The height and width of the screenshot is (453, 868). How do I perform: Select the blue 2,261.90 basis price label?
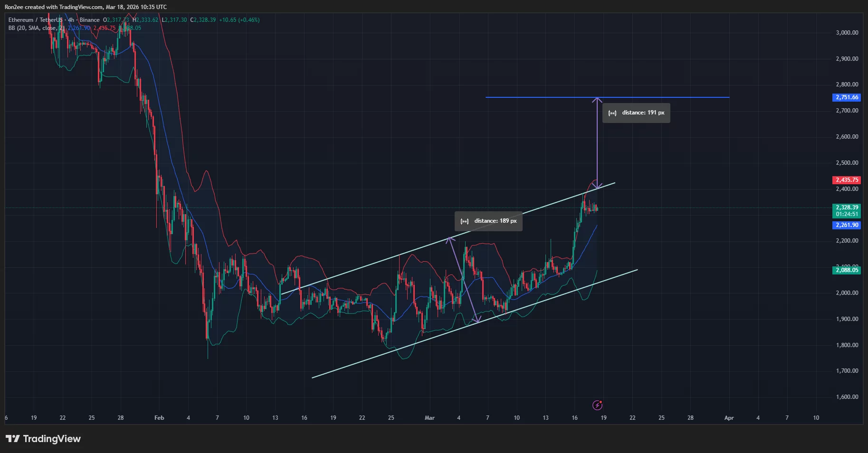(847, 226)
